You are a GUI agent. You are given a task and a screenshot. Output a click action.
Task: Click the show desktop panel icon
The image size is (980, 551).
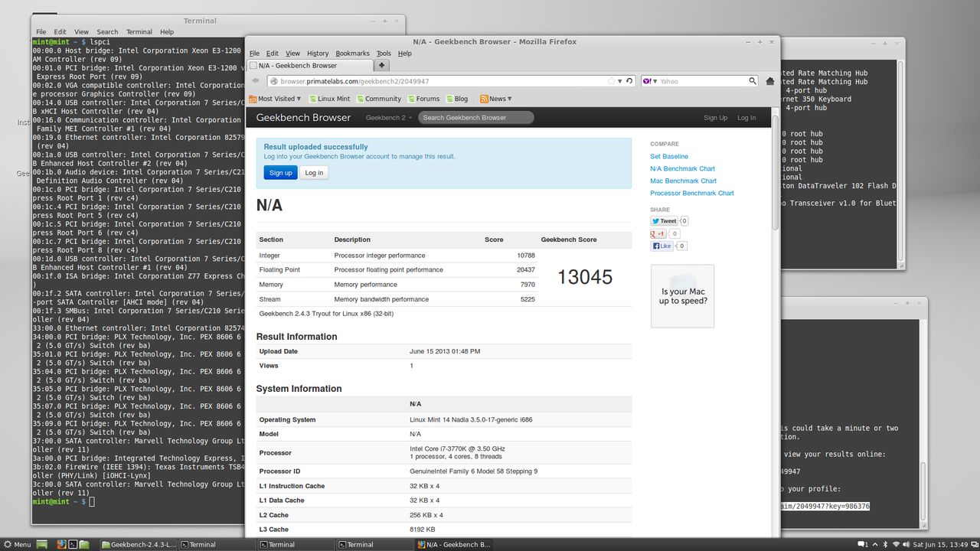coord(42,545)
